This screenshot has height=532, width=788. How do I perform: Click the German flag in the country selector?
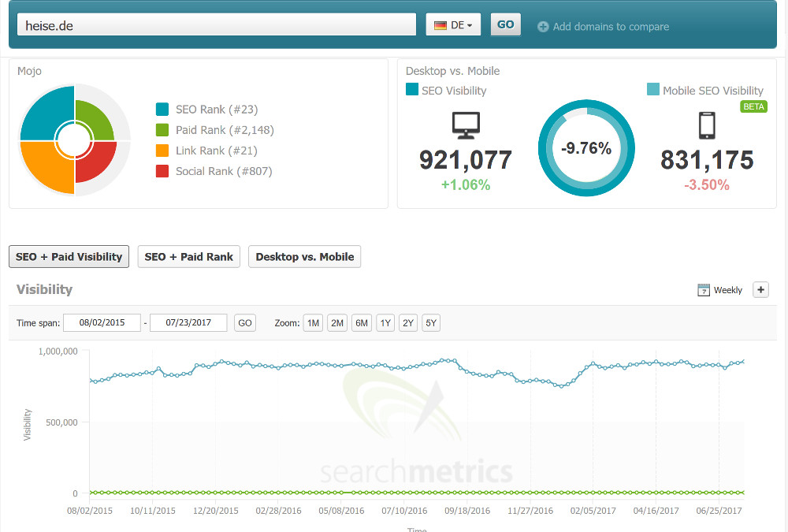pos(440,24)
